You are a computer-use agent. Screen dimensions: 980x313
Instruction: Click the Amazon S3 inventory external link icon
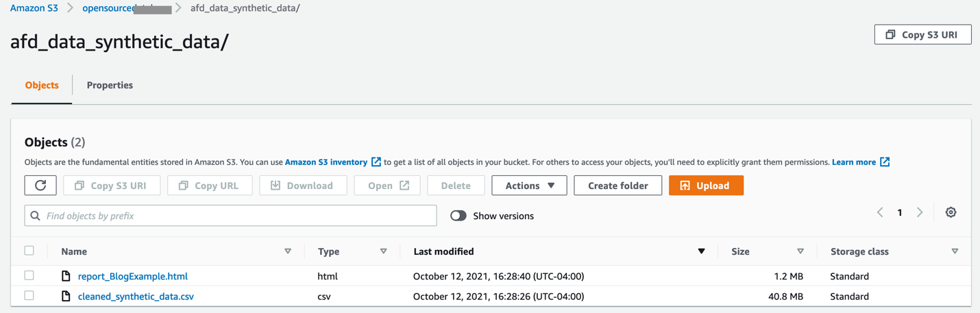click(x=376, y=162)
